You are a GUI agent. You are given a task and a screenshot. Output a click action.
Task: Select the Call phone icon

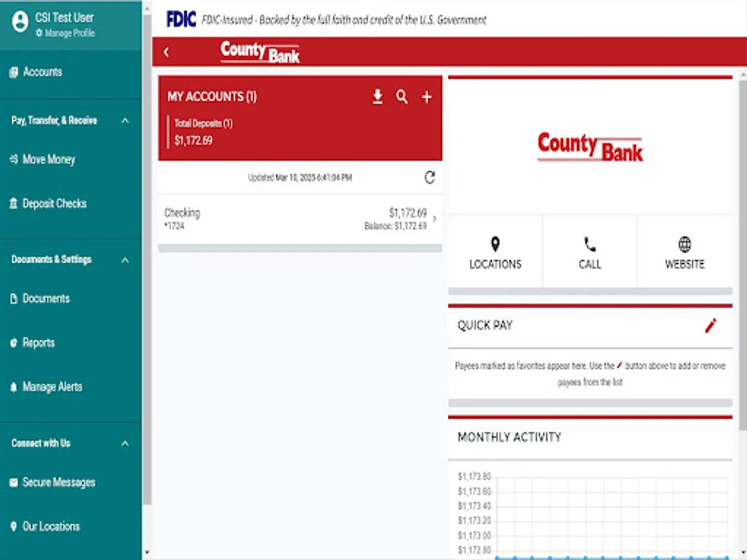[x=590, y=245]
